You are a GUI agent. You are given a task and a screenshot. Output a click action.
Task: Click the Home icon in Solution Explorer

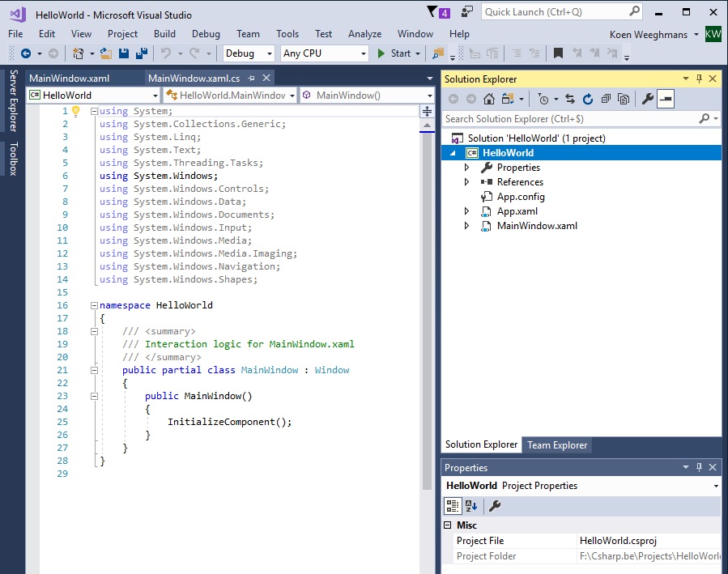488,99
